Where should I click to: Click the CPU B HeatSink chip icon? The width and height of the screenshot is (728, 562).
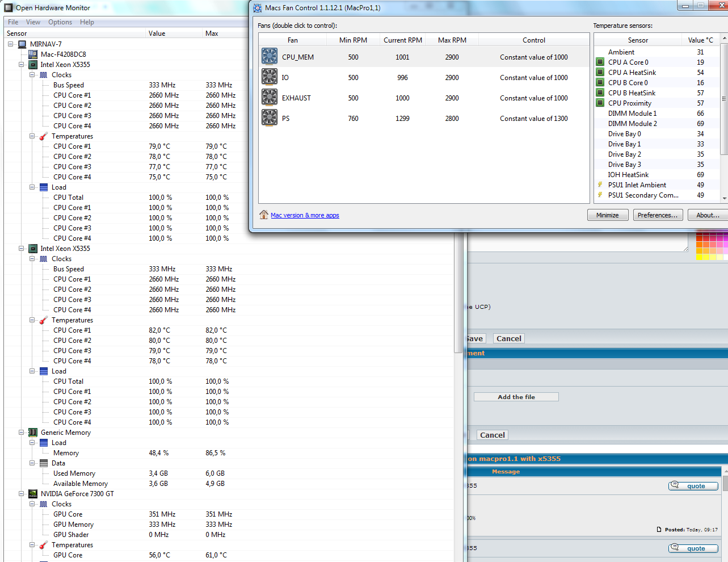pos(600,93)
